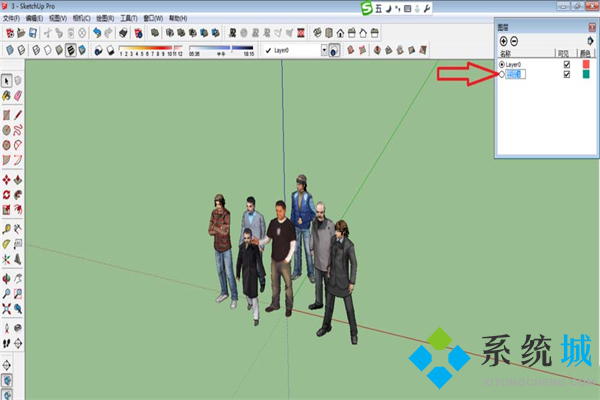Select the Walk footprints tool
Screen dimensions: 600x400
(x=7, y=343)
